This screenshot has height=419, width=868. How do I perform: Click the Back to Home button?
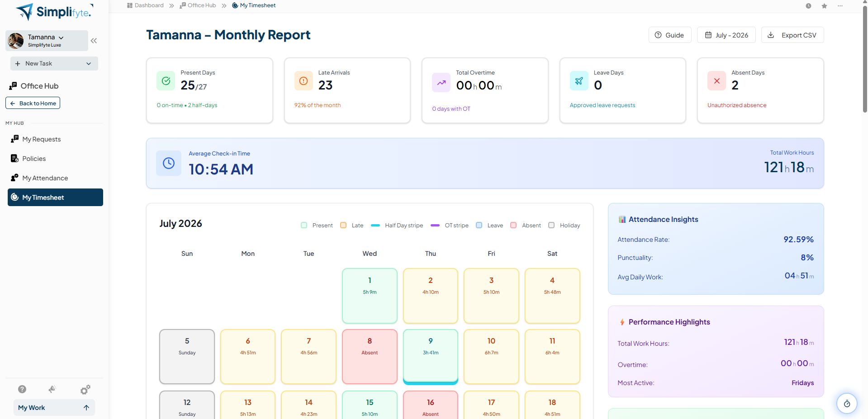click(x=33, y=103)
